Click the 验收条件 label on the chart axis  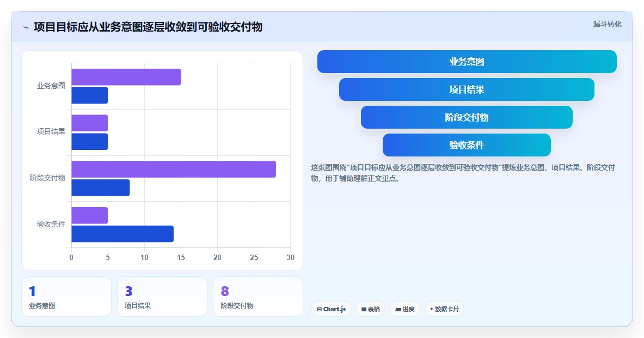(x=51, y=224)
